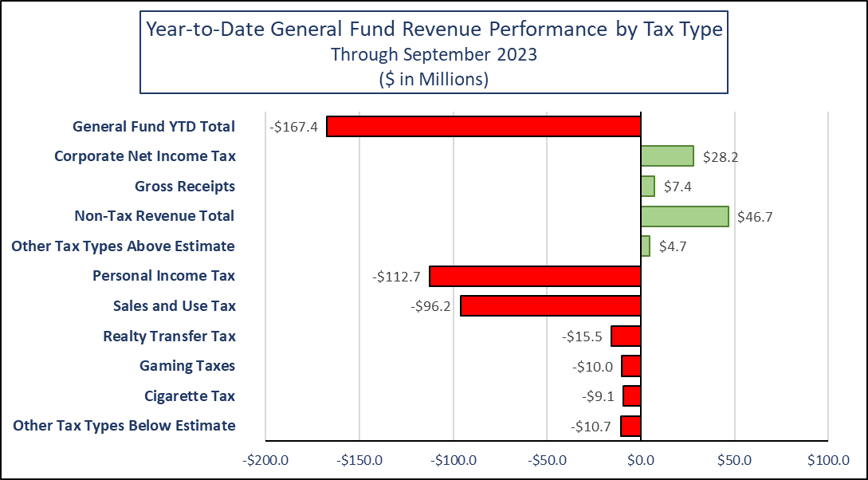Select the red General Fund YTD Total bar

pos(484,127)
